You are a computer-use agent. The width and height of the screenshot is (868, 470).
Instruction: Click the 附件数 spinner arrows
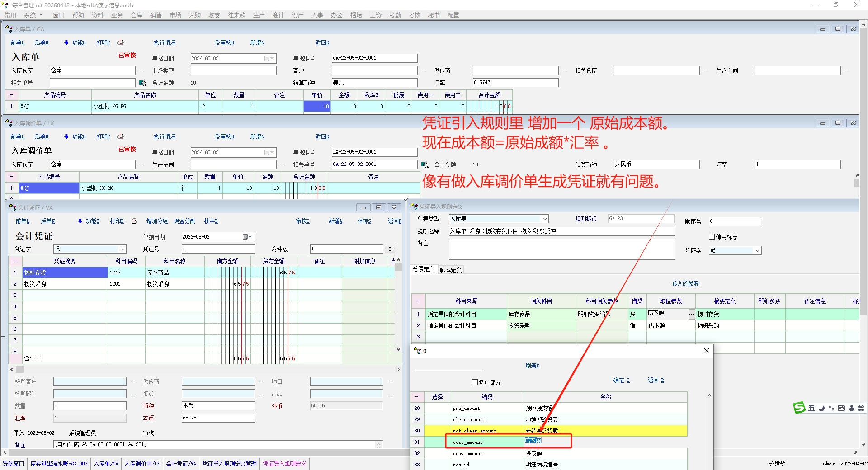click(x=390, y=249)
